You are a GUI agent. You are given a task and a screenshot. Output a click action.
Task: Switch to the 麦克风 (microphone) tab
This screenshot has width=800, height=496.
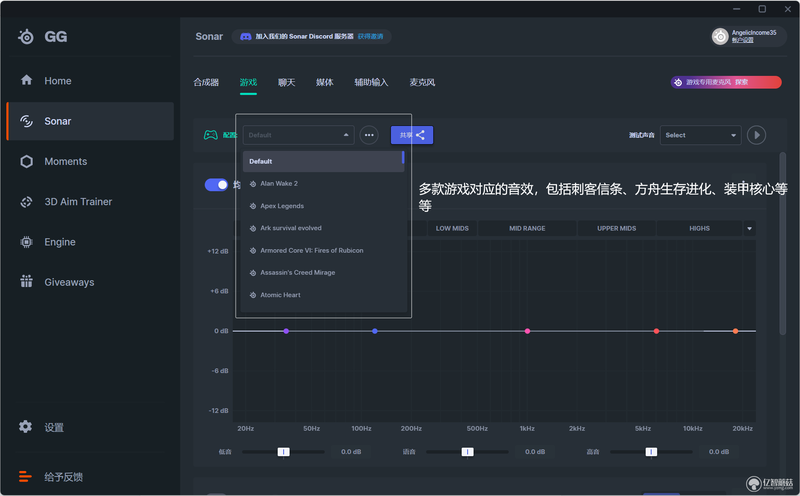422,82
